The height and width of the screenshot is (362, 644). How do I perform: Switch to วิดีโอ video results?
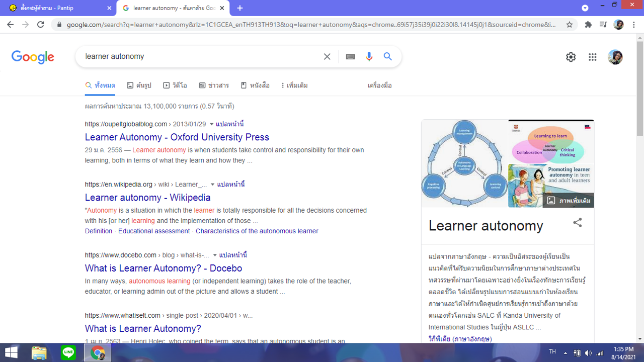point(175,85)
